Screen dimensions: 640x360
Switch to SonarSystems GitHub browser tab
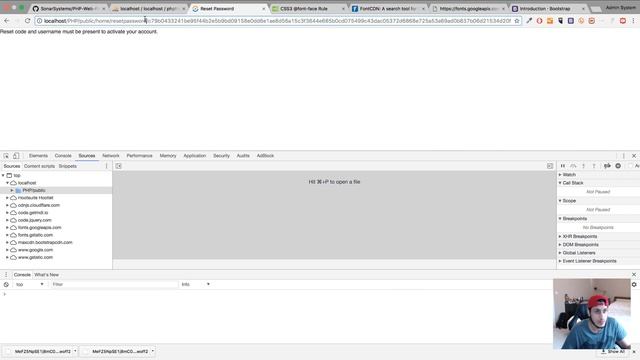click(68, 9)
